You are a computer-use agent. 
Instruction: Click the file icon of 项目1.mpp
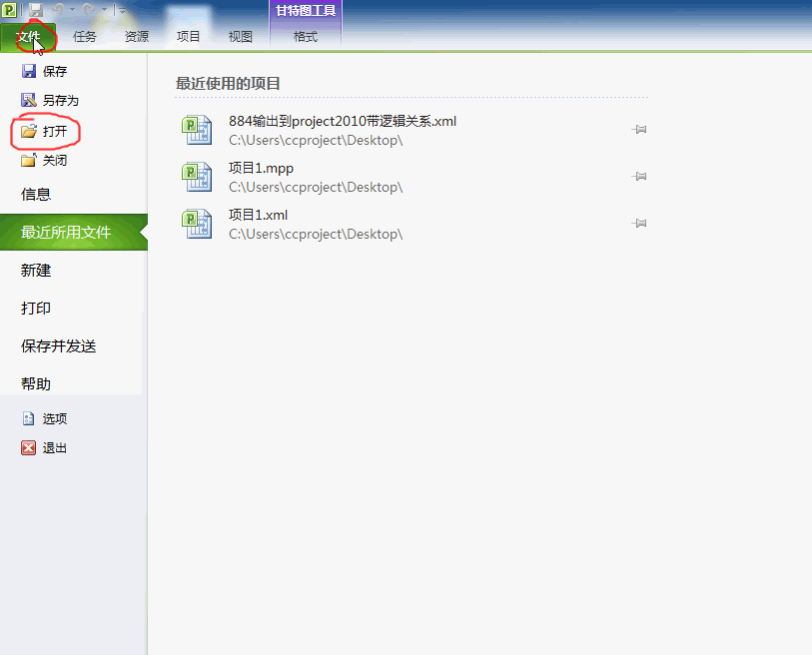click(197, 177)
